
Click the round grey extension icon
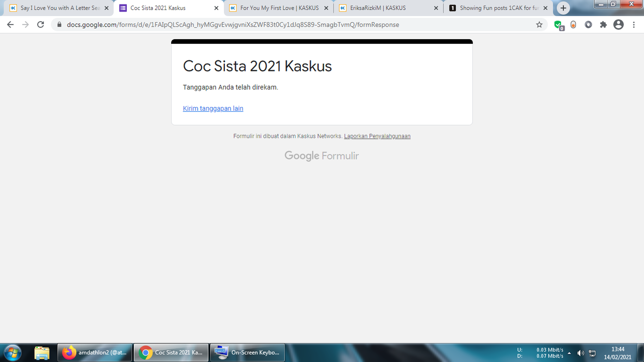[588, 25]
